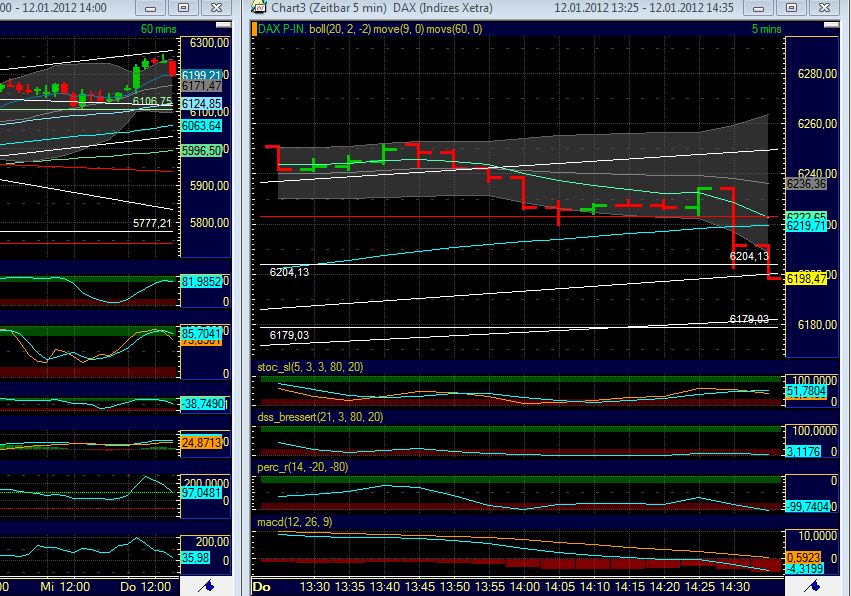Click the Mi 12:00 mark on left time axis
This screenshot has height=596, width=851.
[x=65, y=587]
